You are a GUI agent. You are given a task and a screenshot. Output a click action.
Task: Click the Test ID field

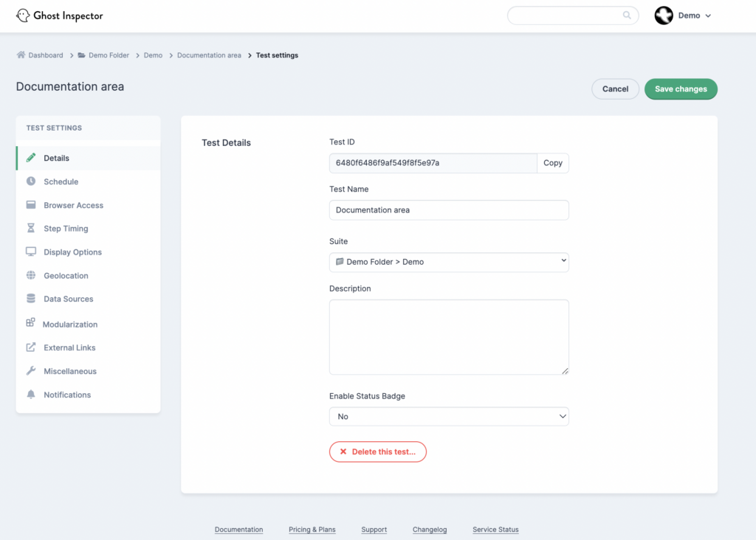[x=433, y=163]
